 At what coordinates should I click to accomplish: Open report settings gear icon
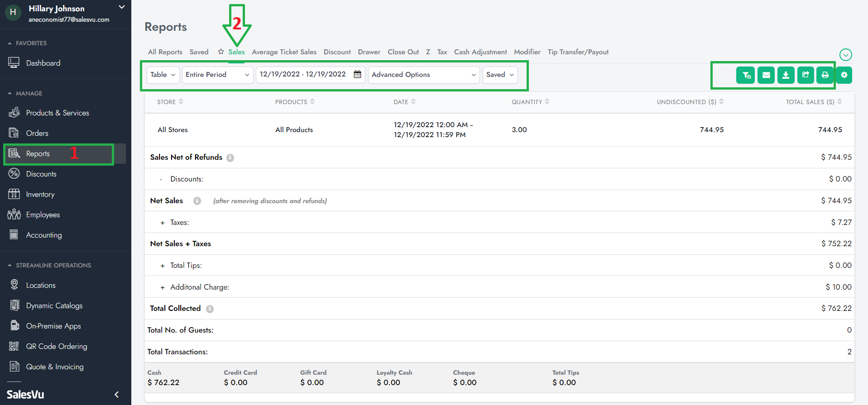coord(844,75)
